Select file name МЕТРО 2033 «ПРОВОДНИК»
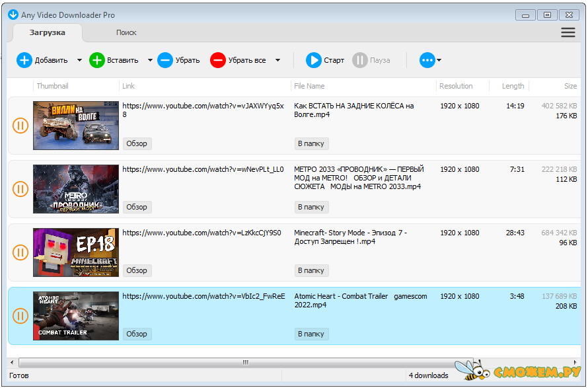 tap(359, 178)
